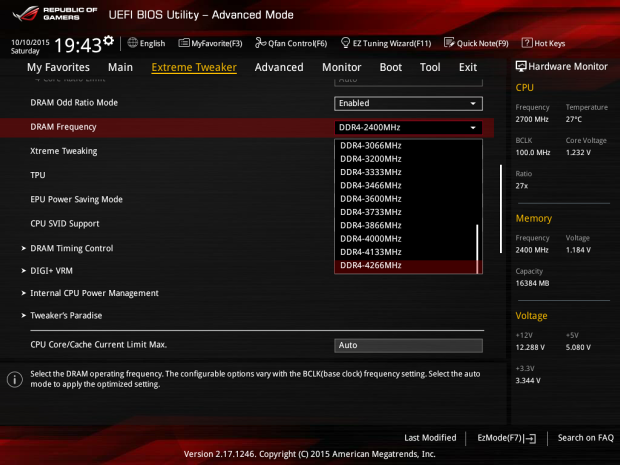Switch to My Favorites tab
The height and width of the screenshot is (465, 620).
point(58,67)
